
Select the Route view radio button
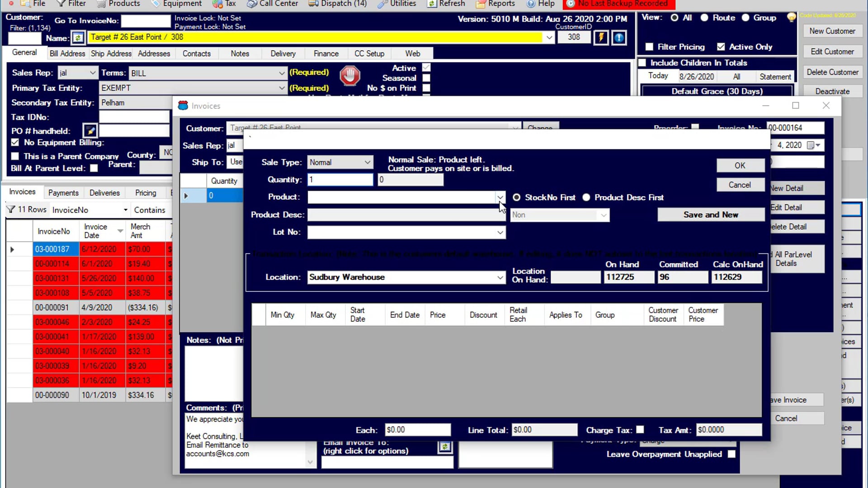(x=704, y=18)
